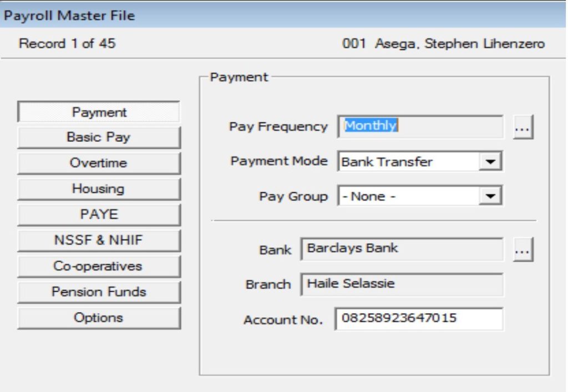Open the PAYE configuration
The height and width of the screenshot is (392, 568).
(98, 214)
